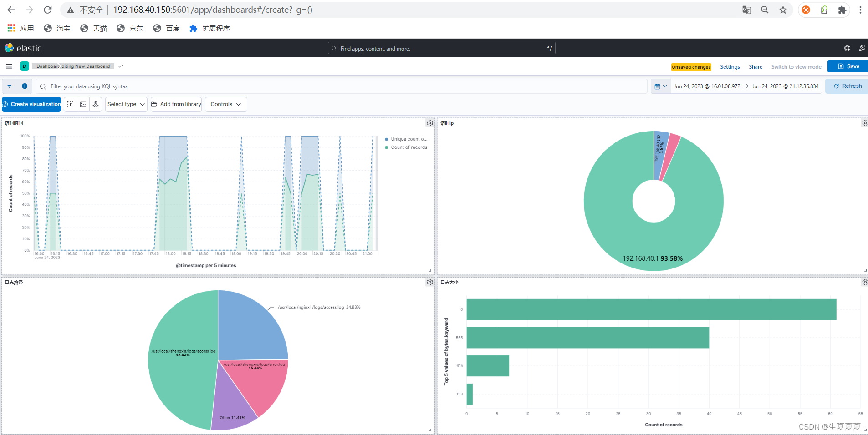Open settings gear of 访问时间 panel
Screen dimensions: 868x435
(x=429, y=123)
